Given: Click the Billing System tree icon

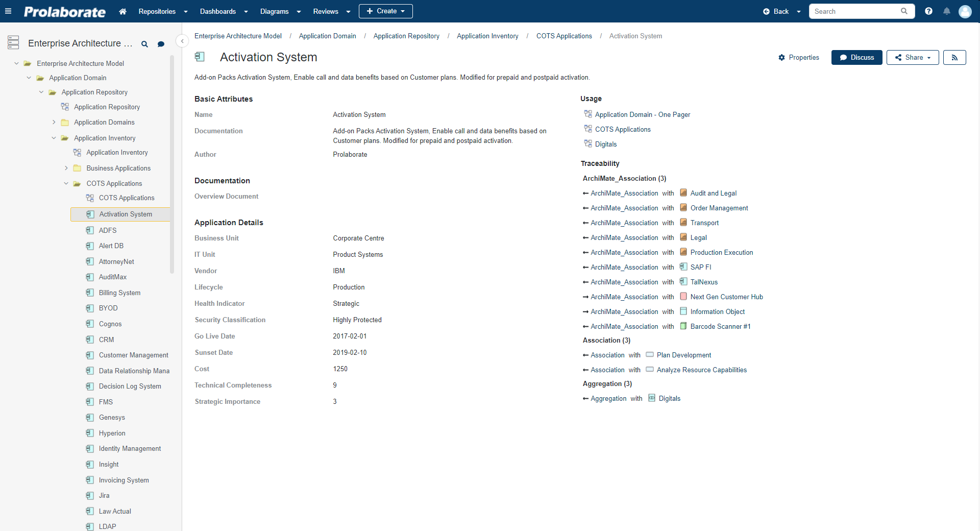Looking at the screenshot, I should [x=90, y=293].
